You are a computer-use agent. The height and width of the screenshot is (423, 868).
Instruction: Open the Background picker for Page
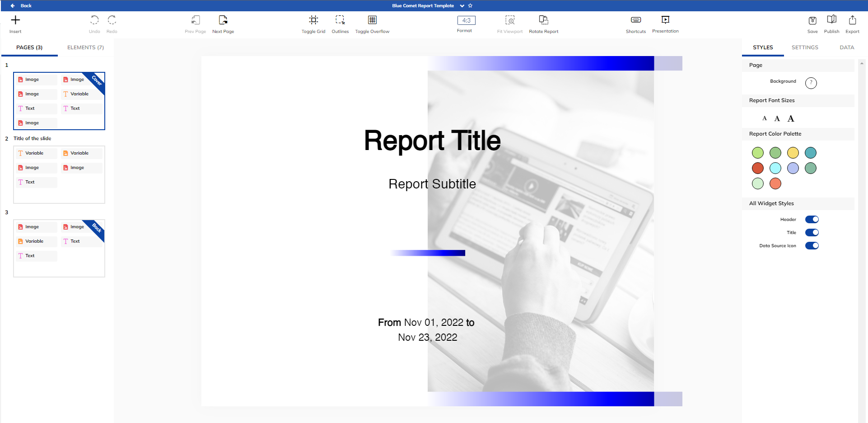811,83
